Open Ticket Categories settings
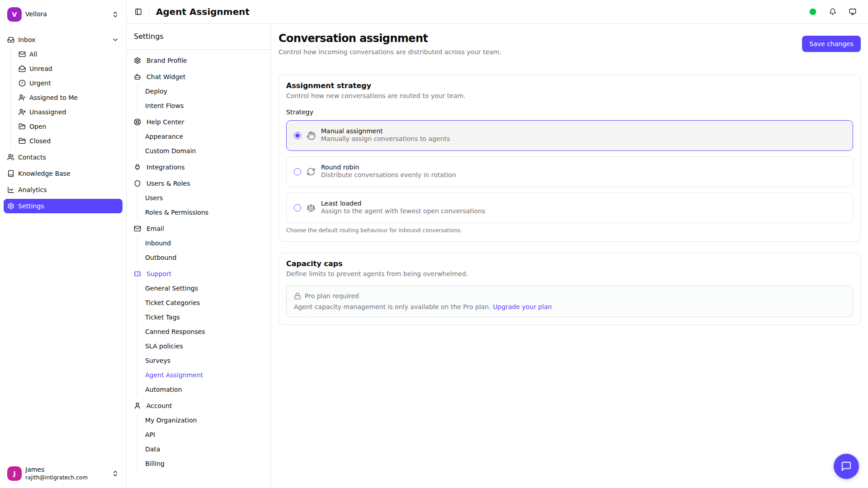 tap(172, 303)
